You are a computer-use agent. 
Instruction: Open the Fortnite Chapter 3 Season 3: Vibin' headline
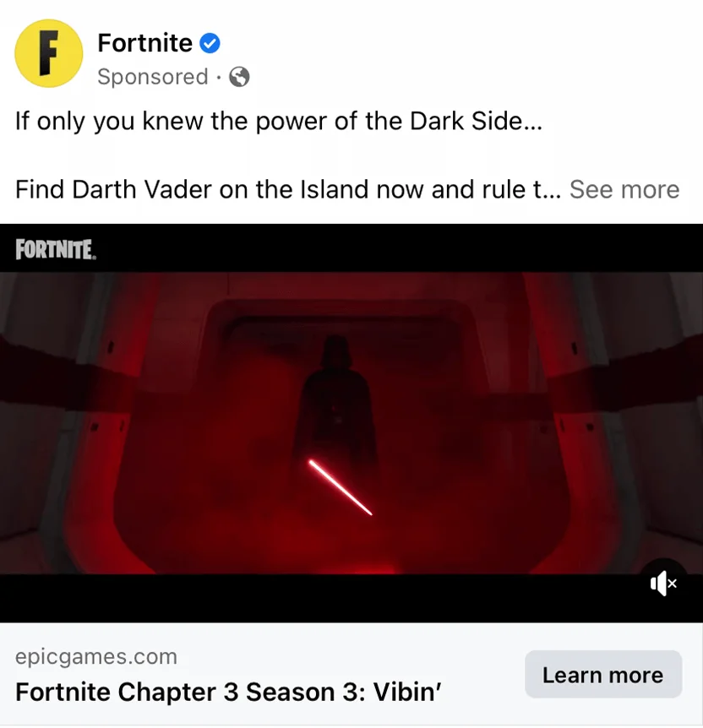tap(227, 693)
